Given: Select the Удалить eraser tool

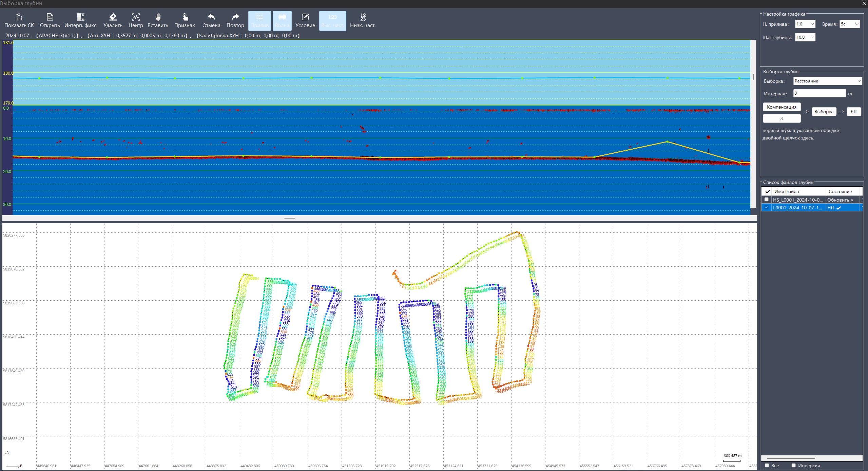Looking at the screenshot, I should (113, 17).
